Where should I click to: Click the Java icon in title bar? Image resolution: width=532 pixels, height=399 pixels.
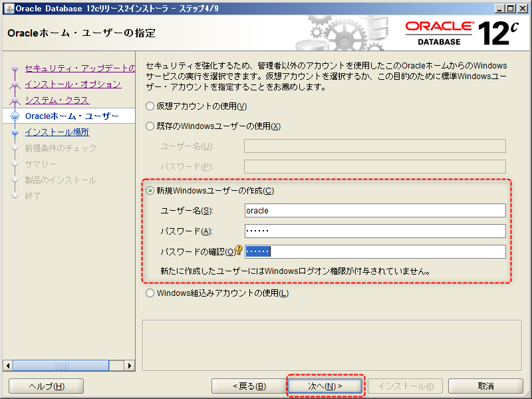pos(9,8)
